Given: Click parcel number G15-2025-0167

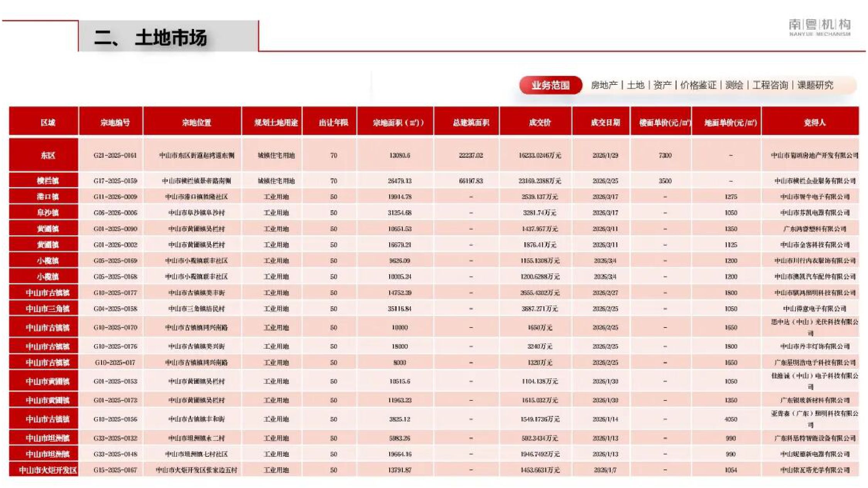Looking at the screenshot, I should click(115, 470).
